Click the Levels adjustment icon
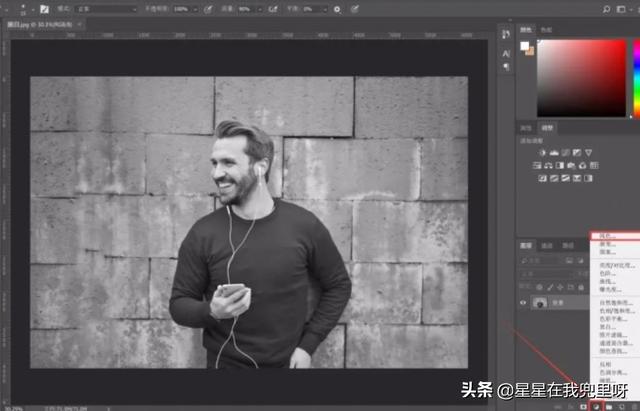 tap(553, 152)
